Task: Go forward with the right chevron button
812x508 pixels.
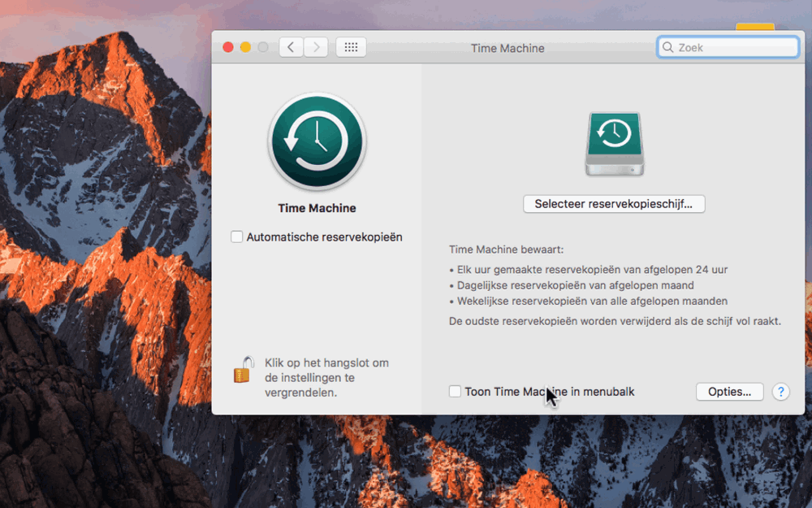Action: coord(316,47)
